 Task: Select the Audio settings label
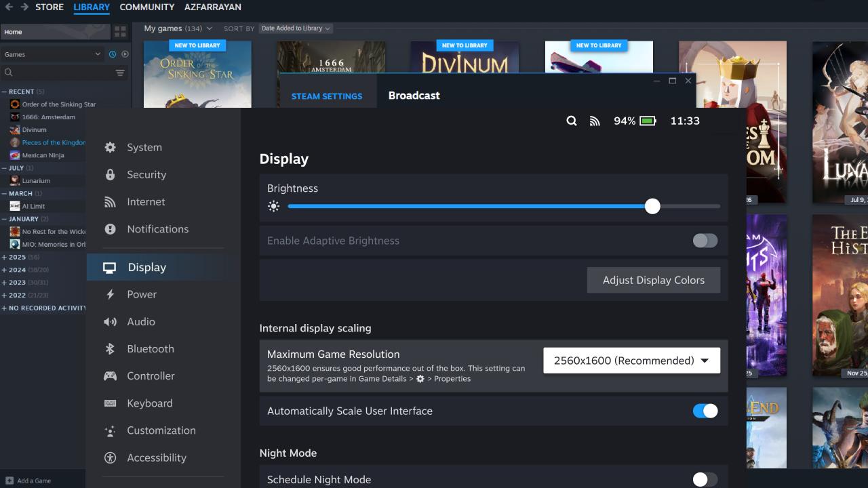coord(141,321)
